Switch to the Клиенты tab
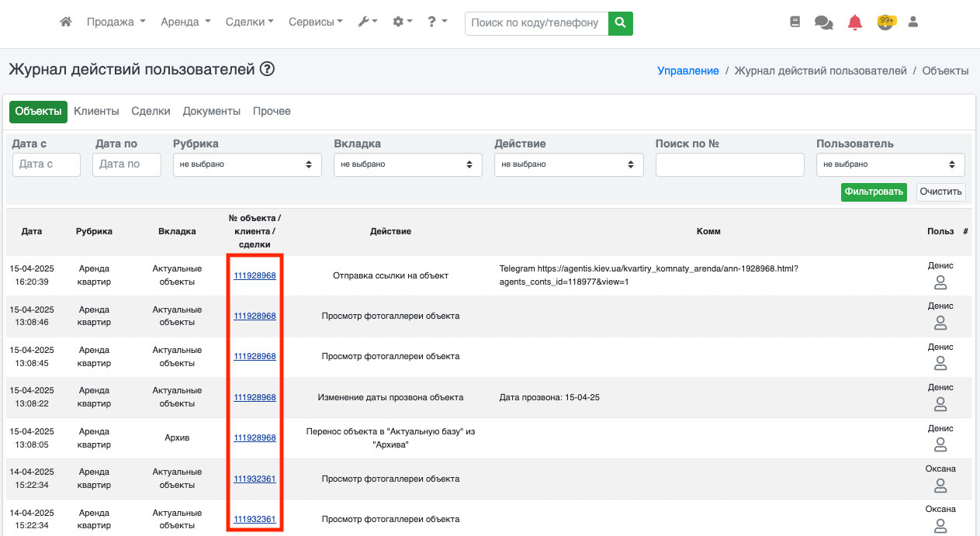Viewport: 980px width, 536px height. (x=96, y=111)
